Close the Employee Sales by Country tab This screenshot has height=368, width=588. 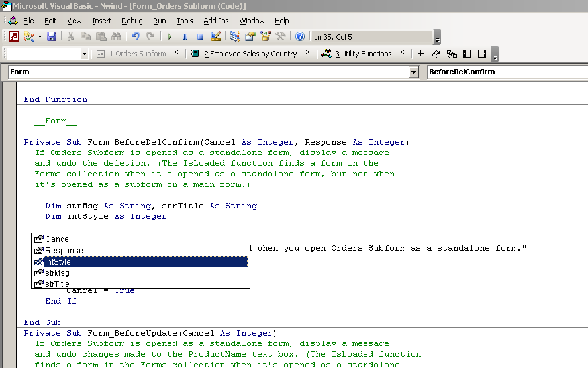307,52
